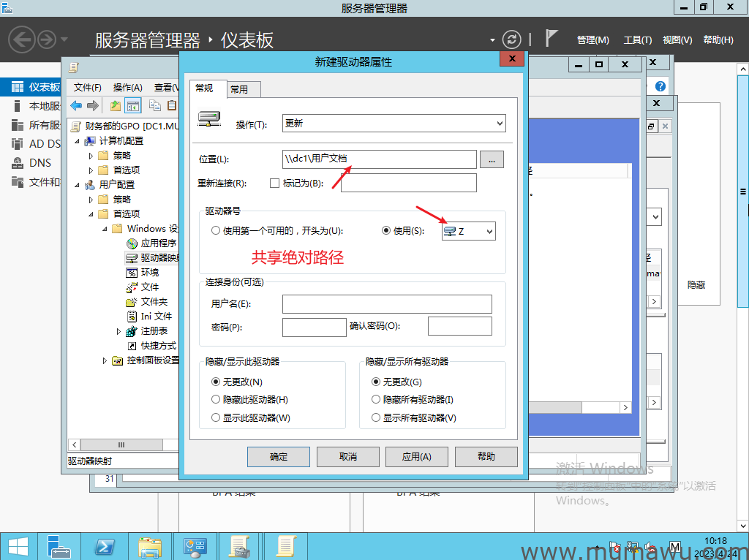749x560 pixels.
Task: Switch to the 常用 (Common) tab
Action: tap(239, 89)
